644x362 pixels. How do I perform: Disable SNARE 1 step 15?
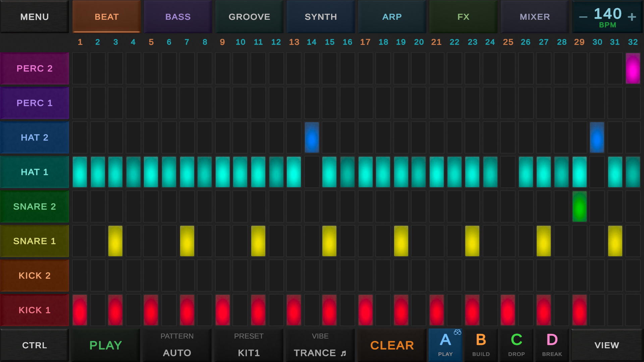329,241
